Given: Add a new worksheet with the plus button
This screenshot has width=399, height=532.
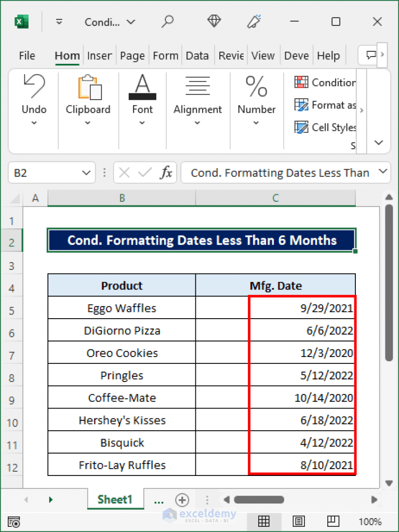Looking at the screenshot, I should click(182, 499).
